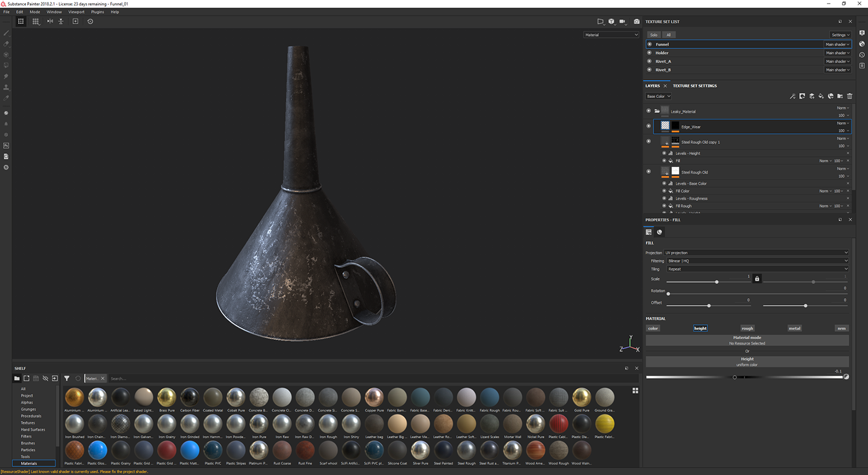
Task: Add a fill layer with the bucket icon
Action: pos(821,96)
